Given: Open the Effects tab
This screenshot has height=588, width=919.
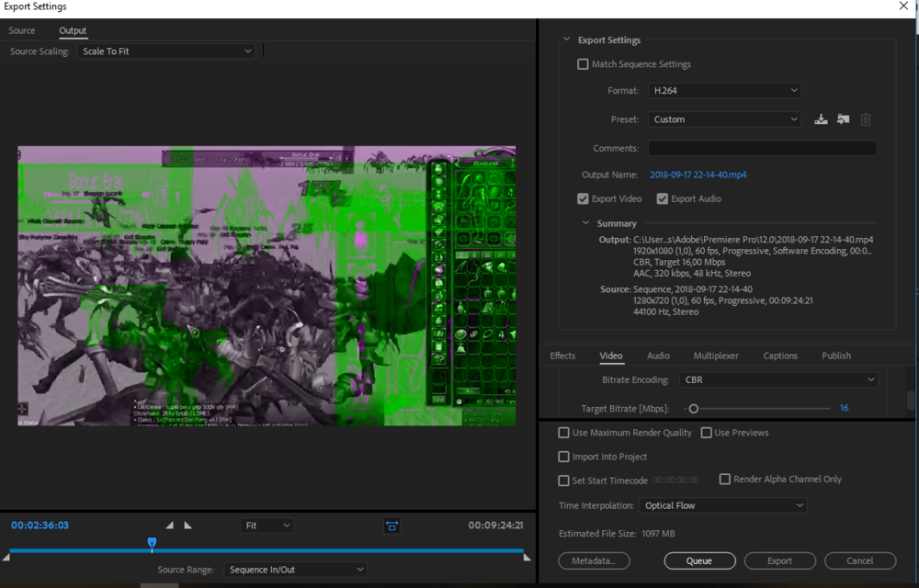Looking at the screenshot, I should point(562,356).
